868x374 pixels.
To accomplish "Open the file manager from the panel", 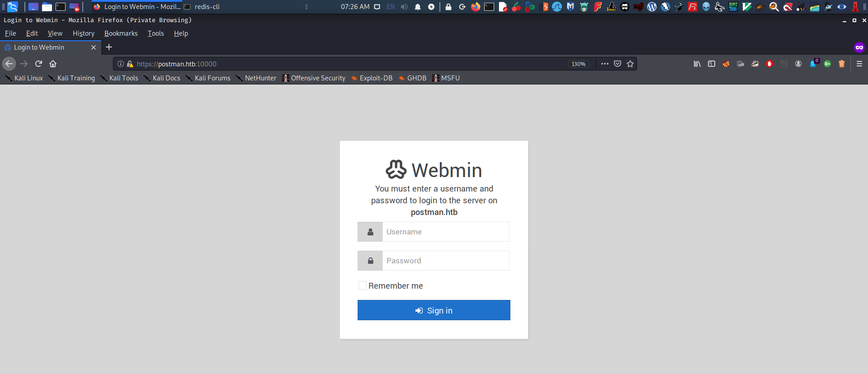I will 47,7.
